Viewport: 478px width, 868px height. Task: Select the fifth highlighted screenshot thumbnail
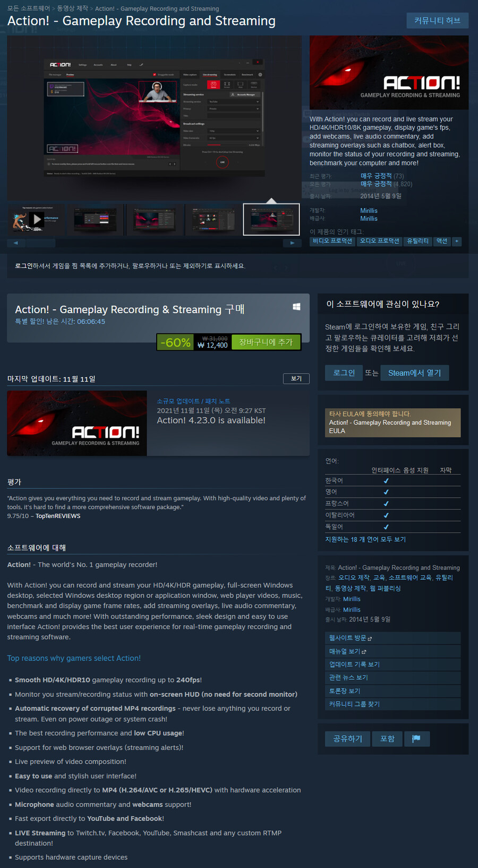[x=271, y=219]
